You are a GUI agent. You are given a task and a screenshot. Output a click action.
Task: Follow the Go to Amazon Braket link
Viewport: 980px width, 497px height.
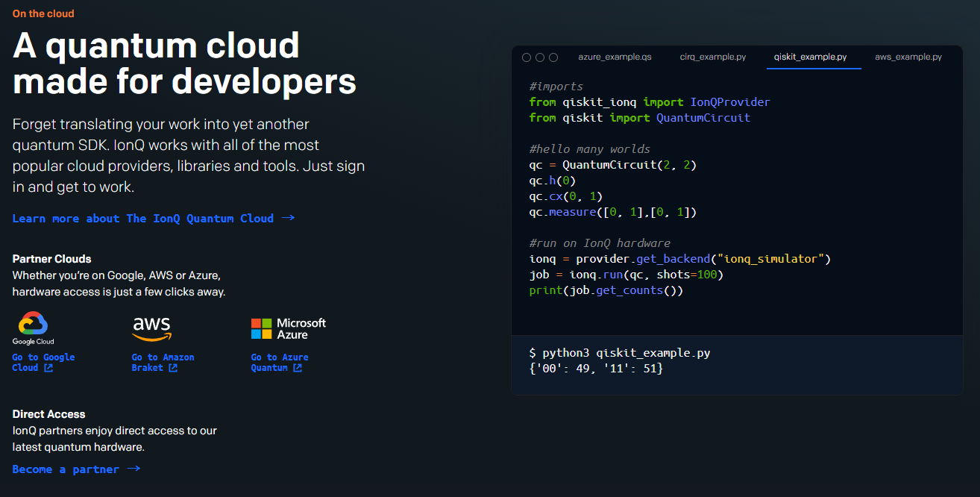point(163,363)
